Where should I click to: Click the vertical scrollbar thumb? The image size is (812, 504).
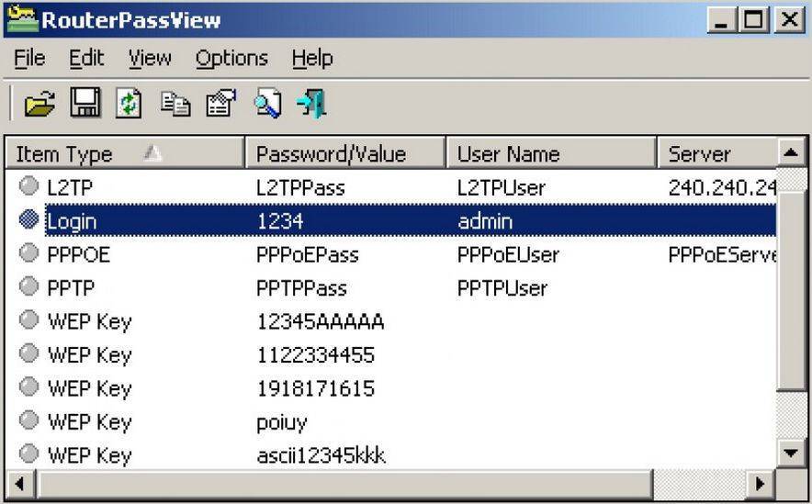pos(791,291)
